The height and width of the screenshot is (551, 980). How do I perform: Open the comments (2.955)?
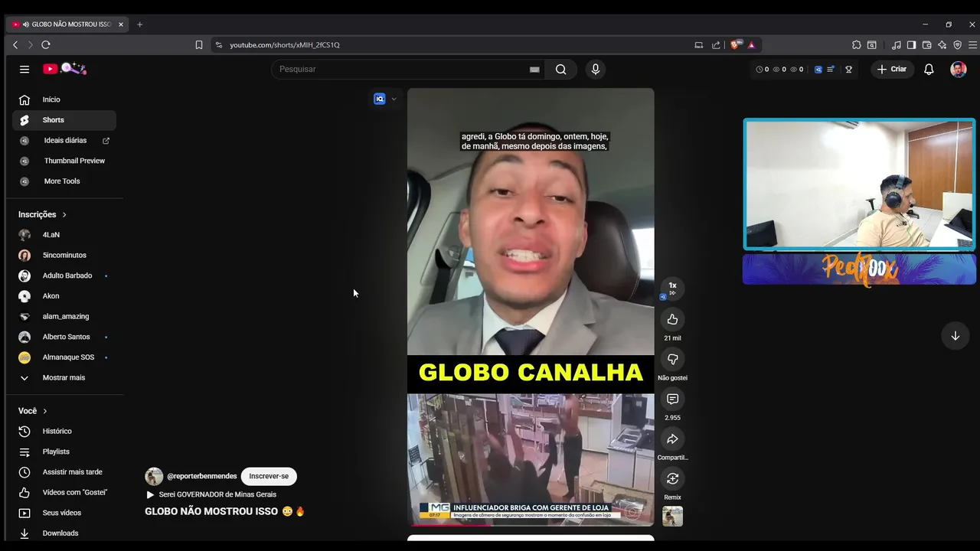click(672, 399)
